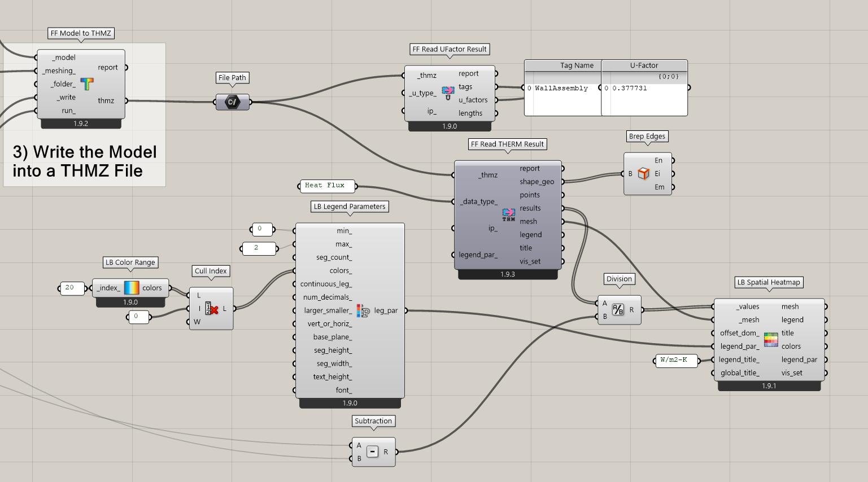
Task: Click the WallAssembly entry in the panel
Action: 561,89
